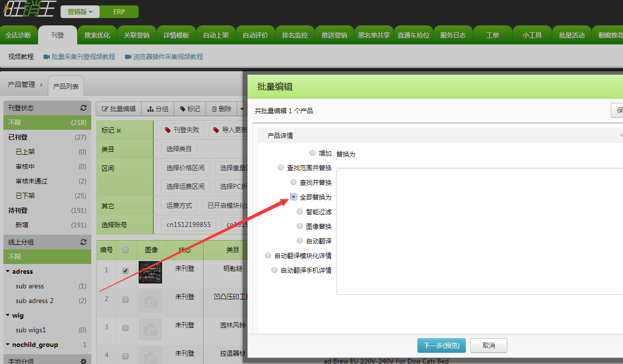
Task: Filter by 审核未通过 status
Action: tap(47, 181)
